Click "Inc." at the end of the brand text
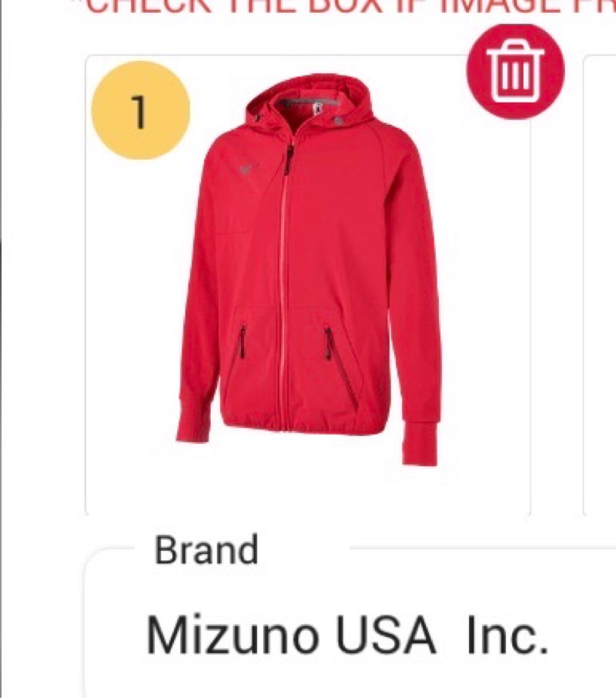This screenshot has width=616, height=698. (507, 634)
